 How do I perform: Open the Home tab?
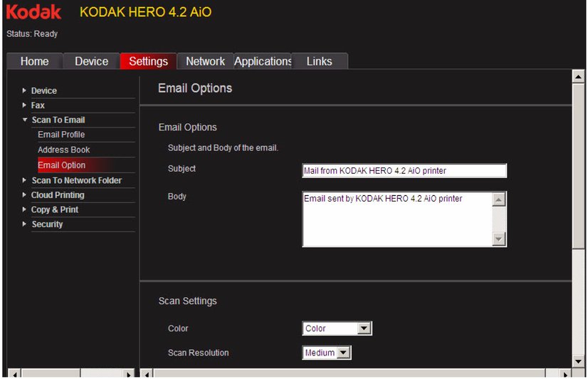point(34,61)
